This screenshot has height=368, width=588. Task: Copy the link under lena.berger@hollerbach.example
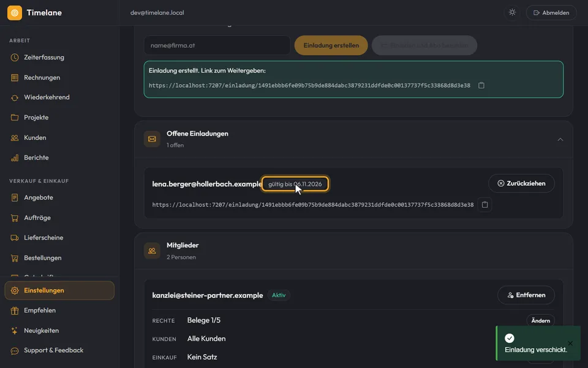tap(484, 205)
